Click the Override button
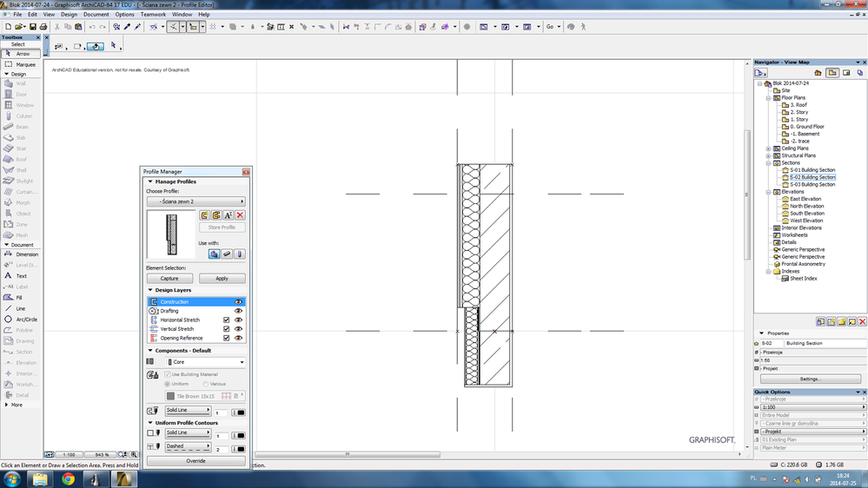This screenshot has height=488, width=868. pos(196,461)
